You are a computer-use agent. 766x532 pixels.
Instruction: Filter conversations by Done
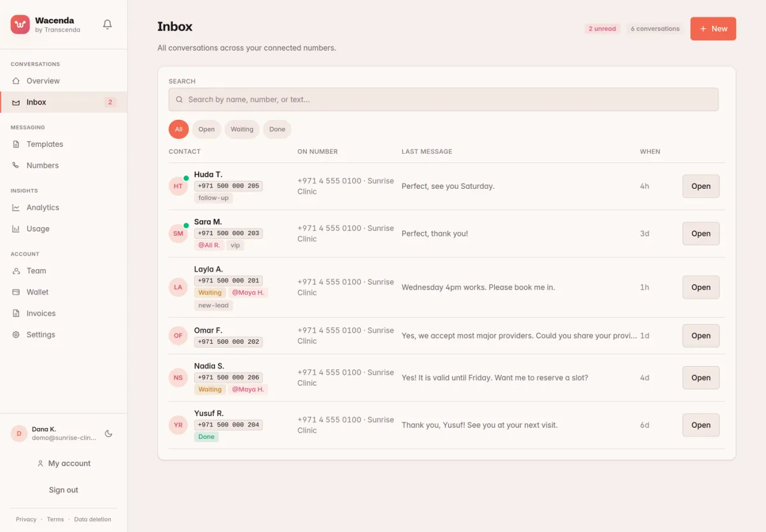tap(277, 129)
